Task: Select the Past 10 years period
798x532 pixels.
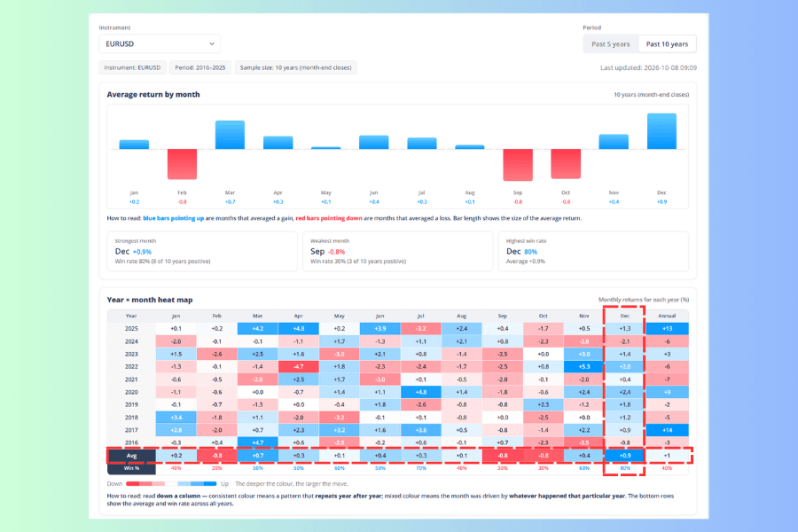Action: [667, 44]
